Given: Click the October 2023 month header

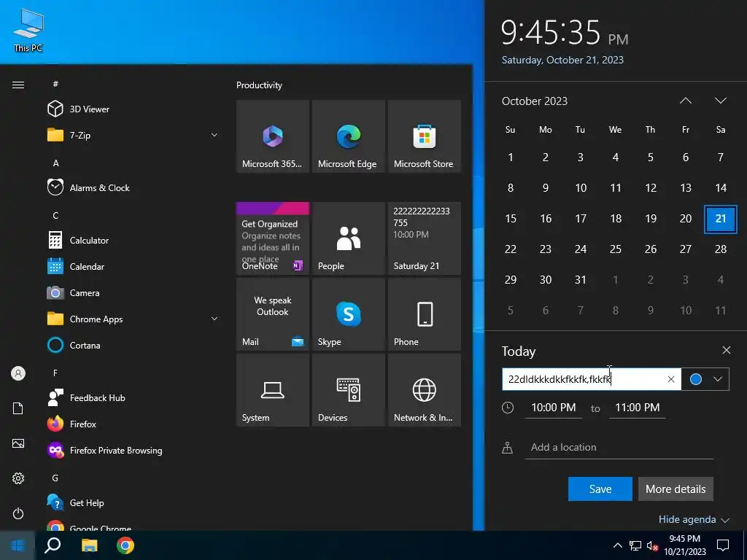Looking at the screenshot, I should [535, 101].
